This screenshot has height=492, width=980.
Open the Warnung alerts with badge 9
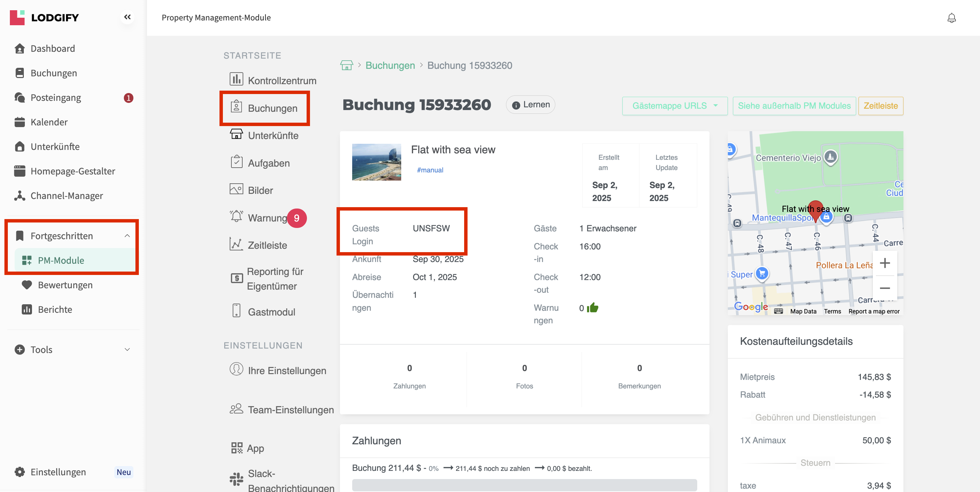click(x=267, y=218)
